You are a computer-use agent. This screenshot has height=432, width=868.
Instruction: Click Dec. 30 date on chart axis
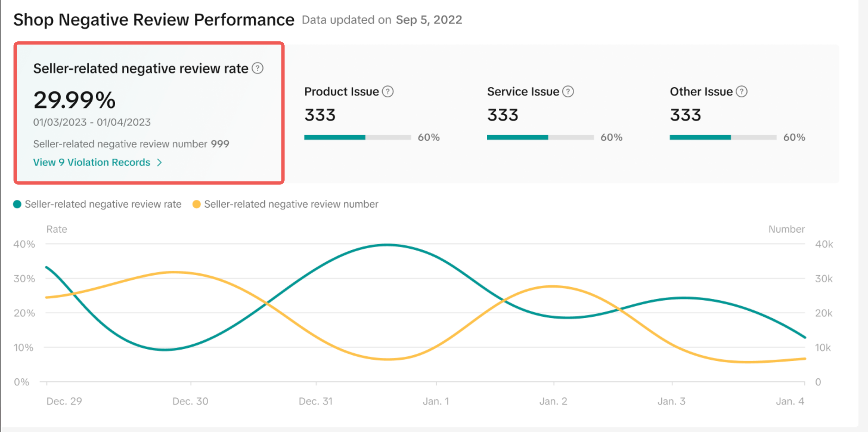coord(190,401)
